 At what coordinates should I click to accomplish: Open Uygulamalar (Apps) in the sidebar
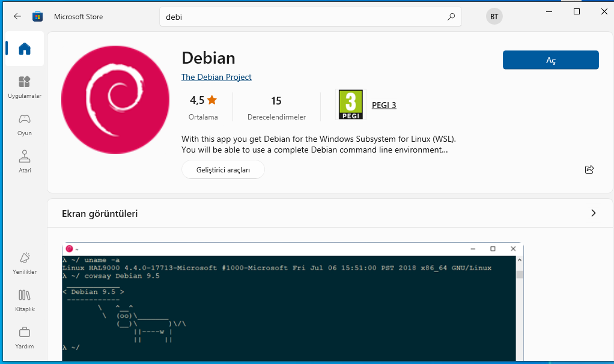24,87
